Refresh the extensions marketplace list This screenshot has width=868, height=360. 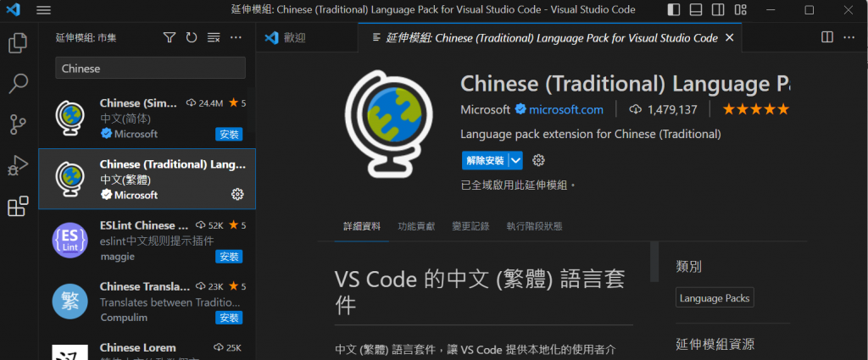pyautogui.click(x=192, y=37)
